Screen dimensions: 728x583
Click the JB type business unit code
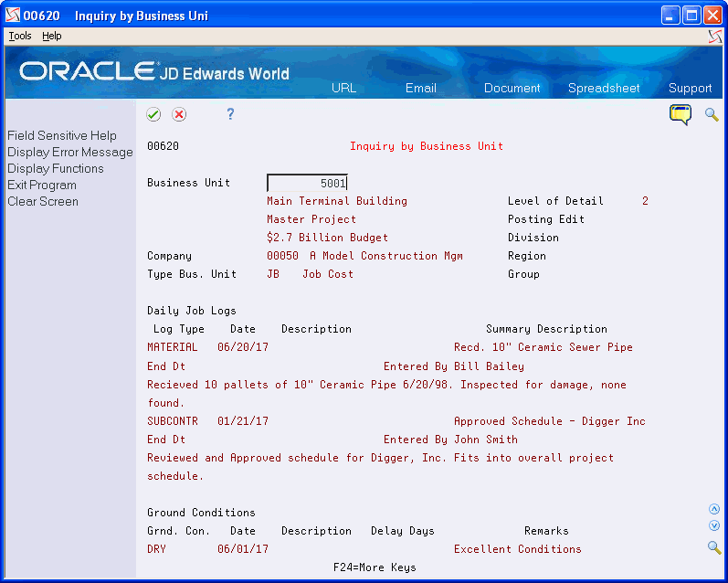[273, 274]
